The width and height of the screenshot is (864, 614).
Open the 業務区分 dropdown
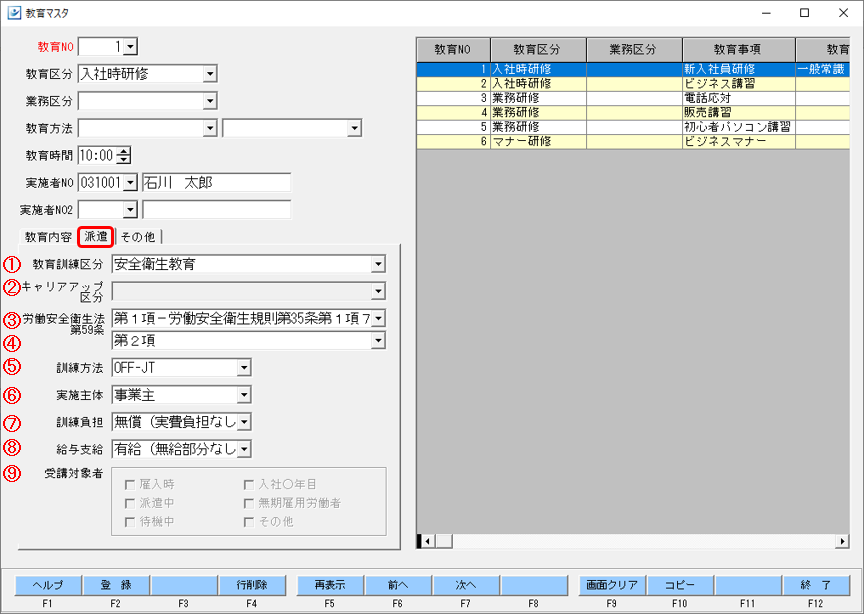pyautogui.click(x=210, y=101)
